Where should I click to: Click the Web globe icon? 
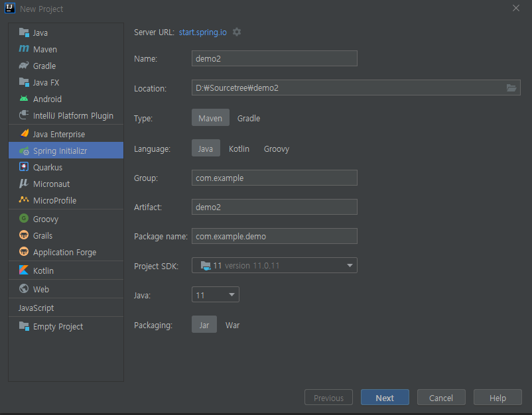click(24, 288)
